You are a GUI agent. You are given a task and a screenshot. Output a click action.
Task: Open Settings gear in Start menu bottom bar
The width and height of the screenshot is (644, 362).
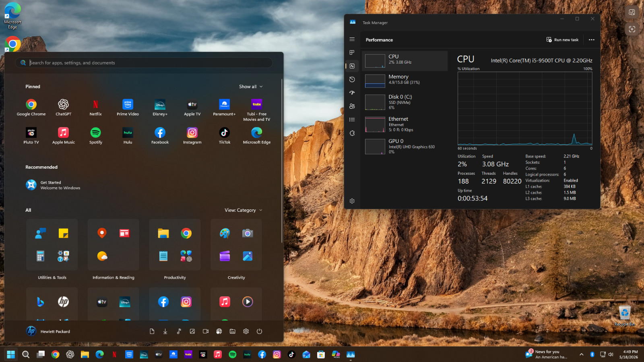click(x=246, y=331)
